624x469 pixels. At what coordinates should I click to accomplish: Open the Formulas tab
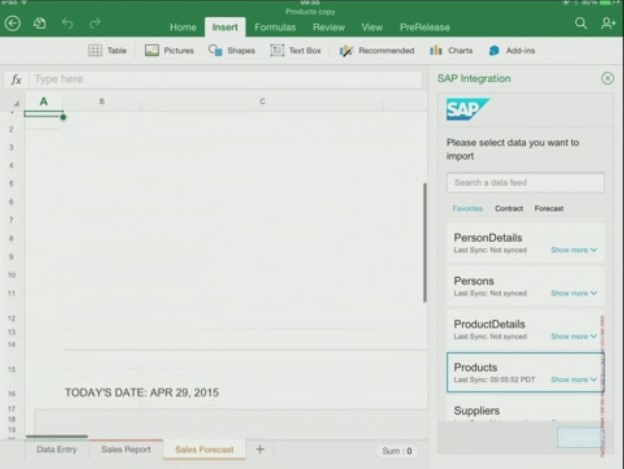click(275, 27)
